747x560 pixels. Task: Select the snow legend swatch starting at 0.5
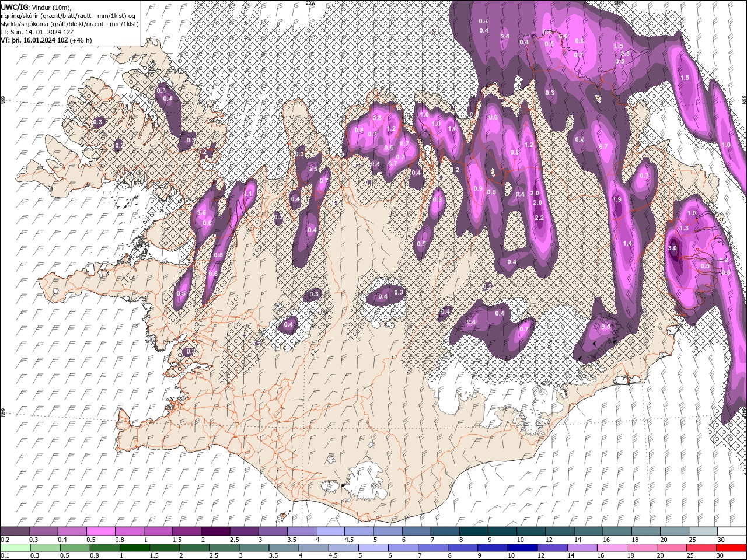click(100, 531)
